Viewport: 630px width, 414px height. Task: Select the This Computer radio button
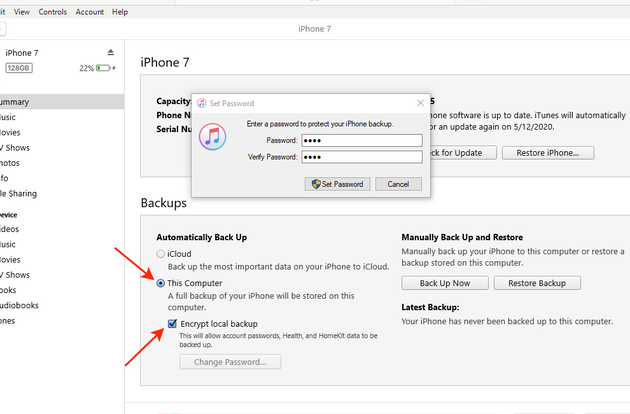tap(159, 283)
